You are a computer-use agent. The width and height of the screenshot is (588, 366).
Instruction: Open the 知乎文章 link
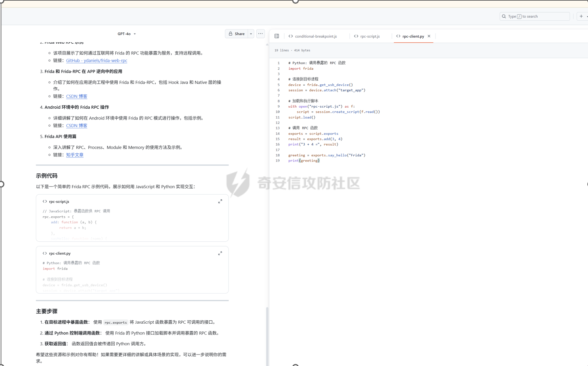pos(75,155)
